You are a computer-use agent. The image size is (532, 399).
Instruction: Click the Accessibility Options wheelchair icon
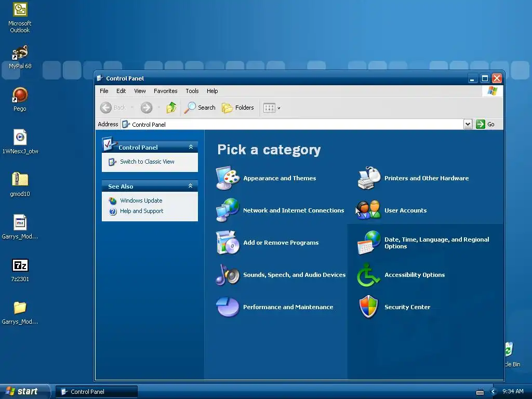369,274
